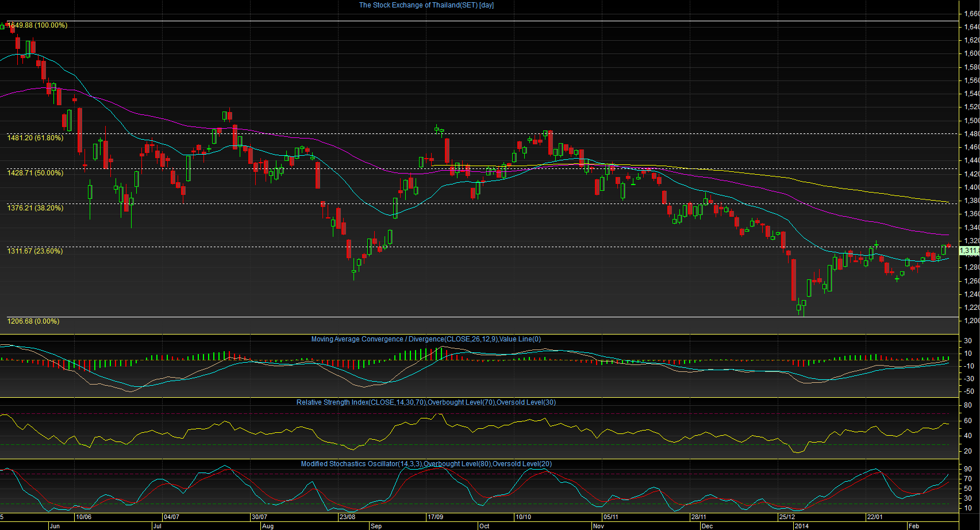Click the 1376.21 (38.20%) retracement label

point(35,208)
